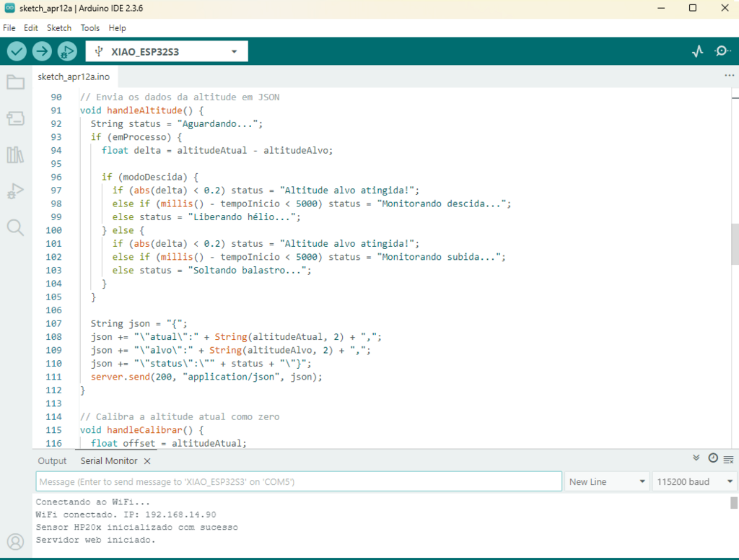Image resolution: width=739 pixels, height=560 pixels.
Task: Switch to the Output tab
Action: (52, 460)
